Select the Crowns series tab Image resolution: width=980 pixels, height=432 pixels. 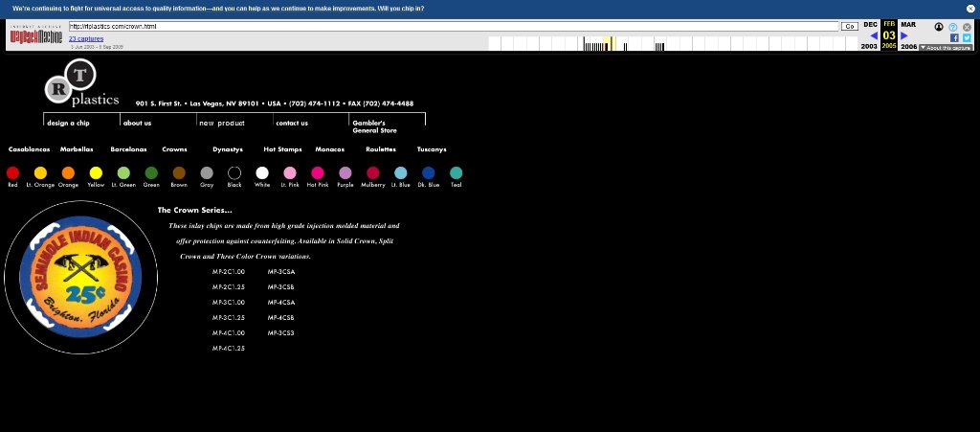(174, 149)
